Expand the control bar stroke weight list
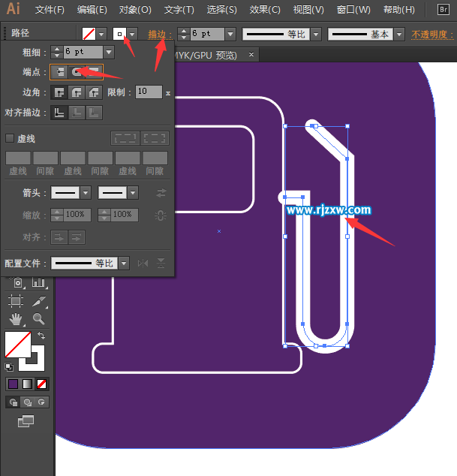This screenshot has width=457, height=476. coord(230,34)
